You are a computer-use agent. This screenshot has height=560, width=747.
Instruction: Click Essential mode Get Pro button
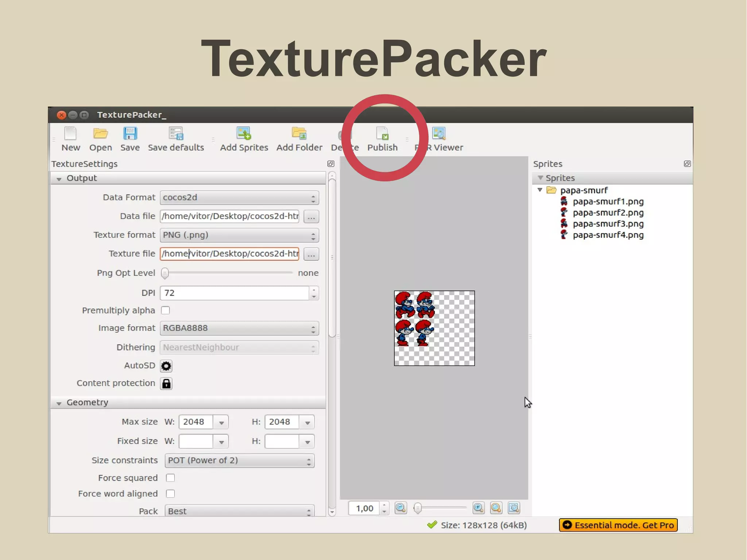(x=618, y=525)
